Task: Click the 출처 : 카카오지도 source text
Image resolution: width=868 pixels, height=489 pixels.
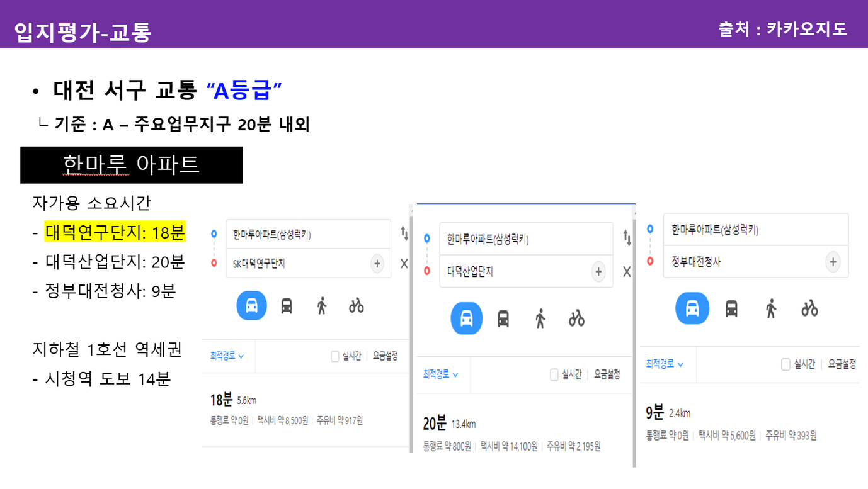Action: coord(783,29)
